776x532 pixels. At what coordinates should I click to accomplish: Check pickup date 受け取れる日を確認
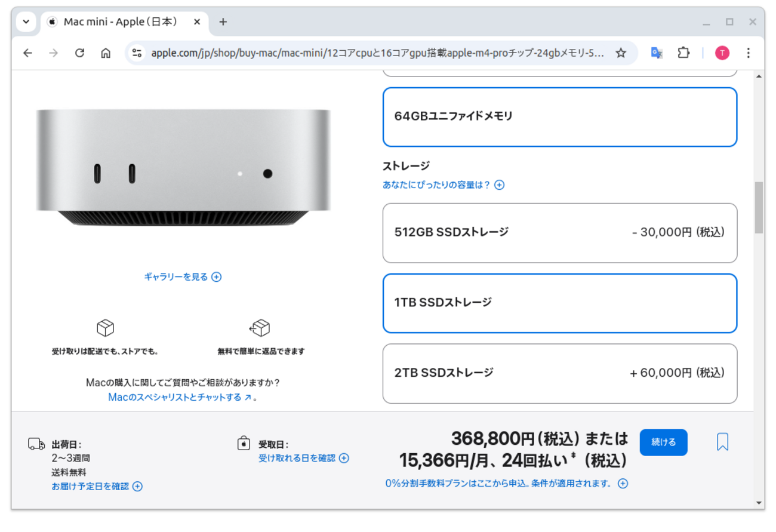click(304, 459)
